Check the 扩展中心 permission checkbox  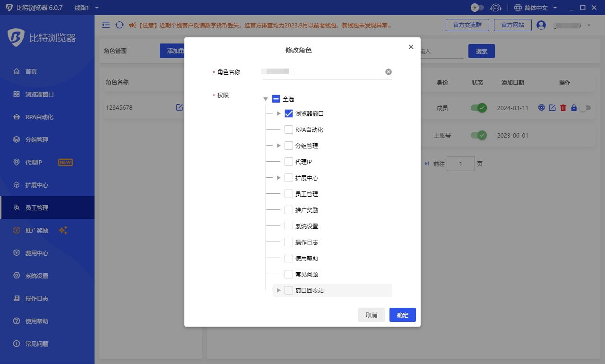click(289, 178)
